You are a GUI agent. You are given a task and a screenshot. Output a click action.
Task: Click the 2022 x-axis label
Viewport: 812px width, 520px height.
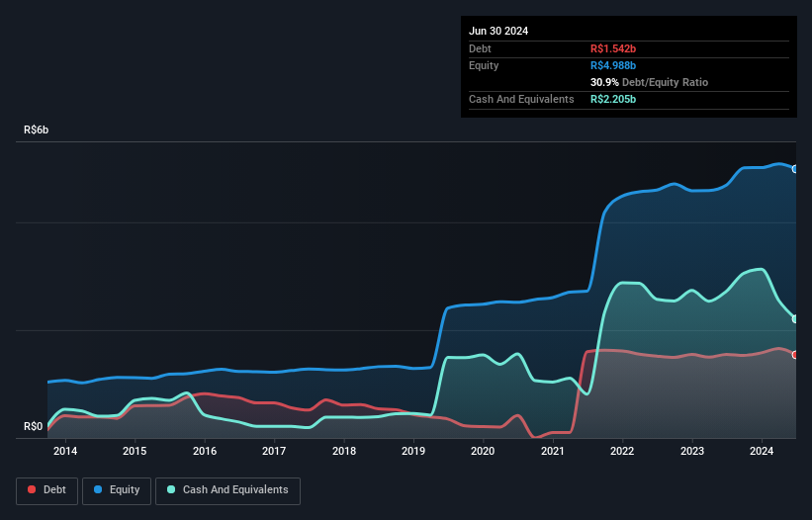point(622,451)
